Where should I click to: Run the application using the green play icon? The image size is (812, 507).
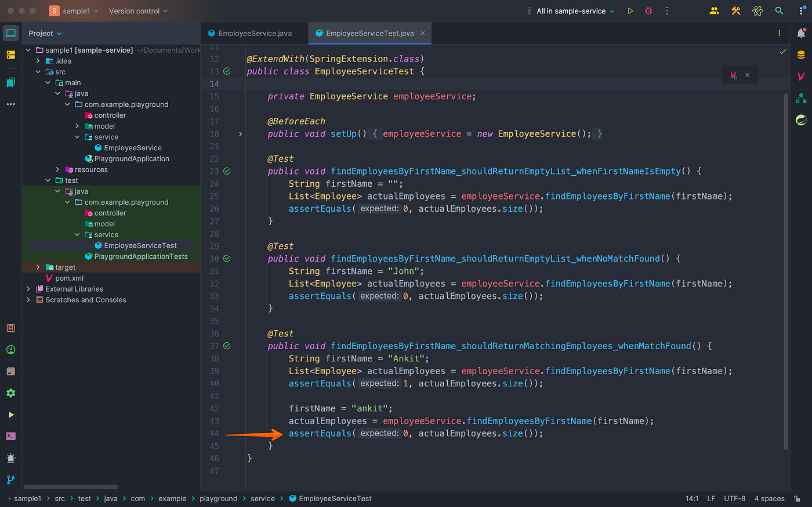coord(630,10)
